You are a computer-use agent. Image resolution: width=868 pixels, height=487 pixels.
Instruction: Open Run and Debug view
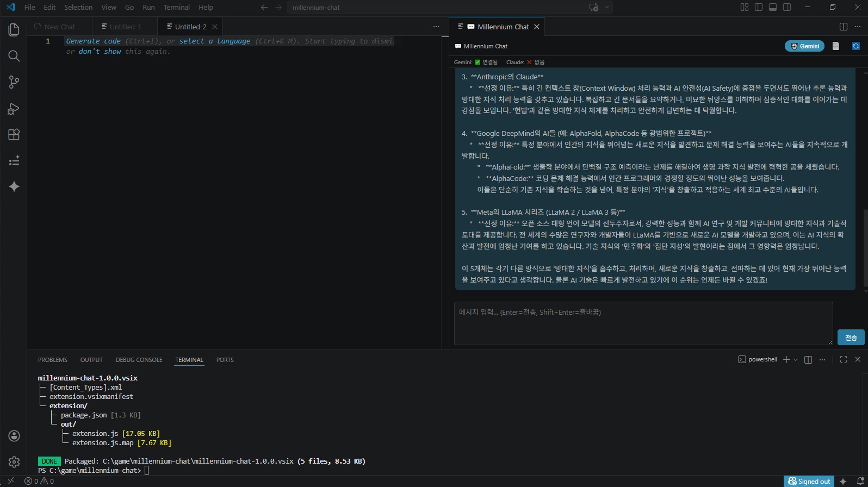(14, 109)
